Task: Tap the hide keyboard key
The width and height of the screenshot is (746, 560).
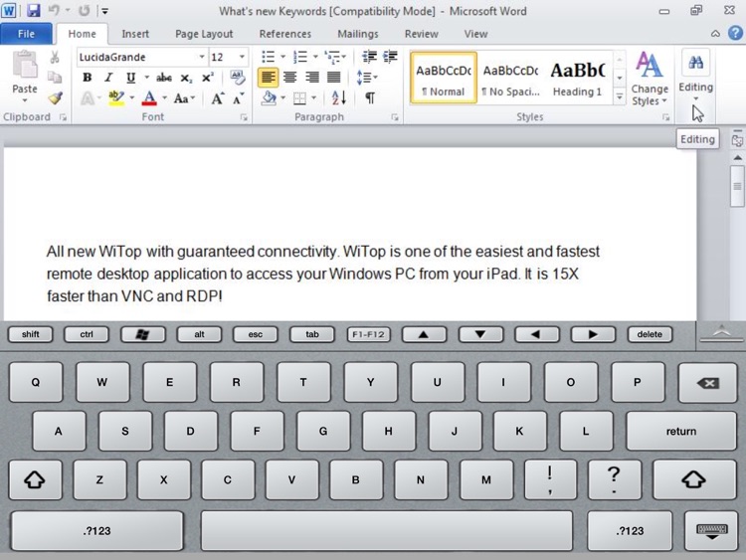Action: (x=712, y=531)
